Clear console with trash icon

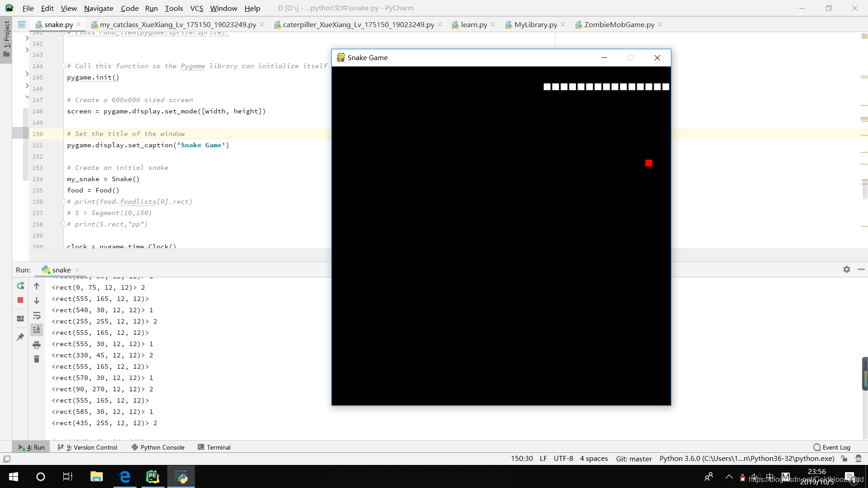tap(37, 359)
